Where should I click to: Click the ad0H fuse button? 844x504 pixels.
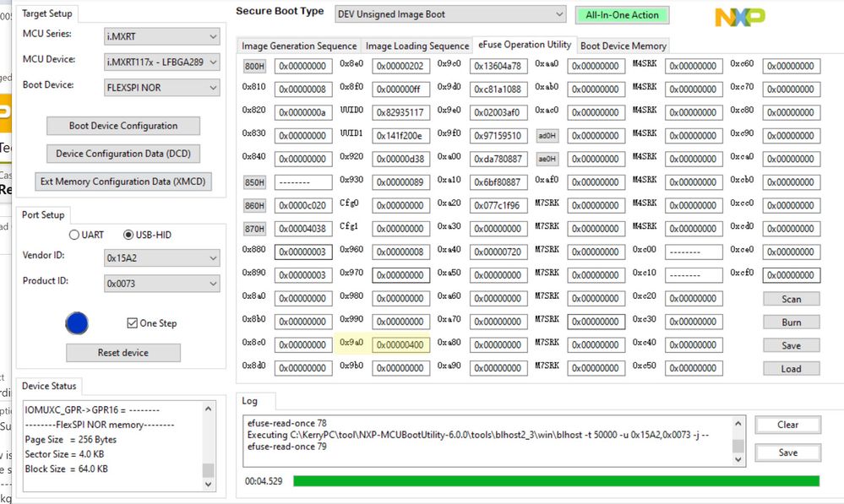[x=547, y=136]
